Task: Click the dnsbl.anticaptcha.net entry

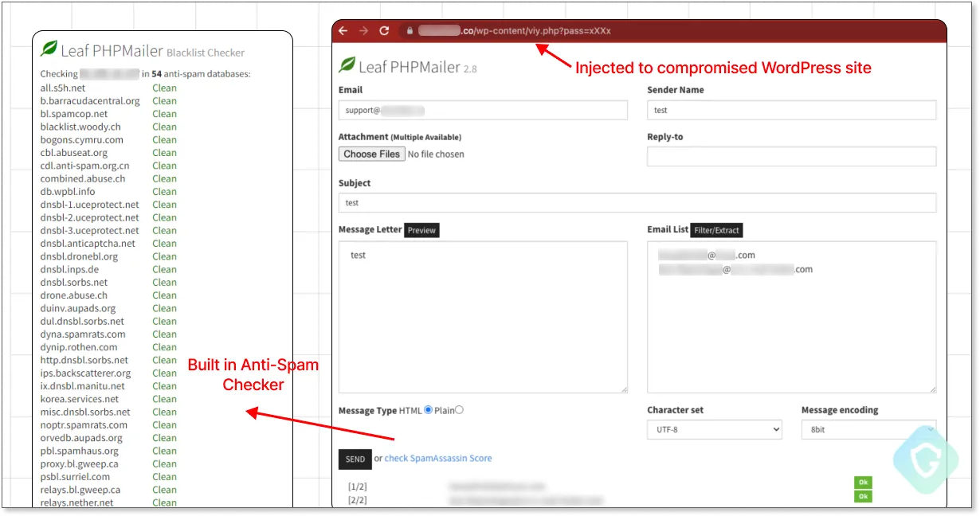Action: tap(88, 244)
